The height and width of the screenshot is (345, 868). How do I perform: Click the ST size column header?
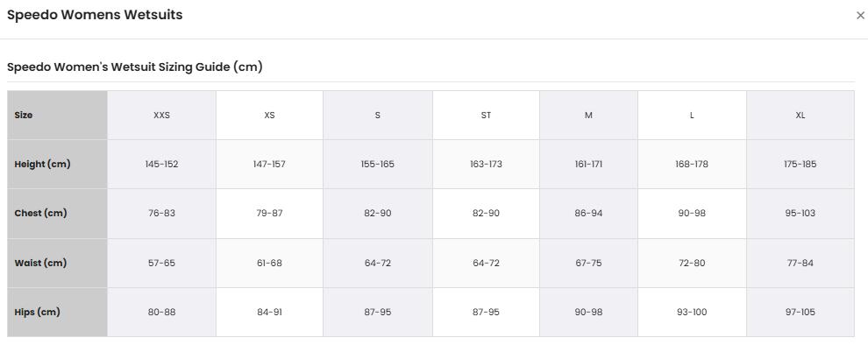point(486,115)
